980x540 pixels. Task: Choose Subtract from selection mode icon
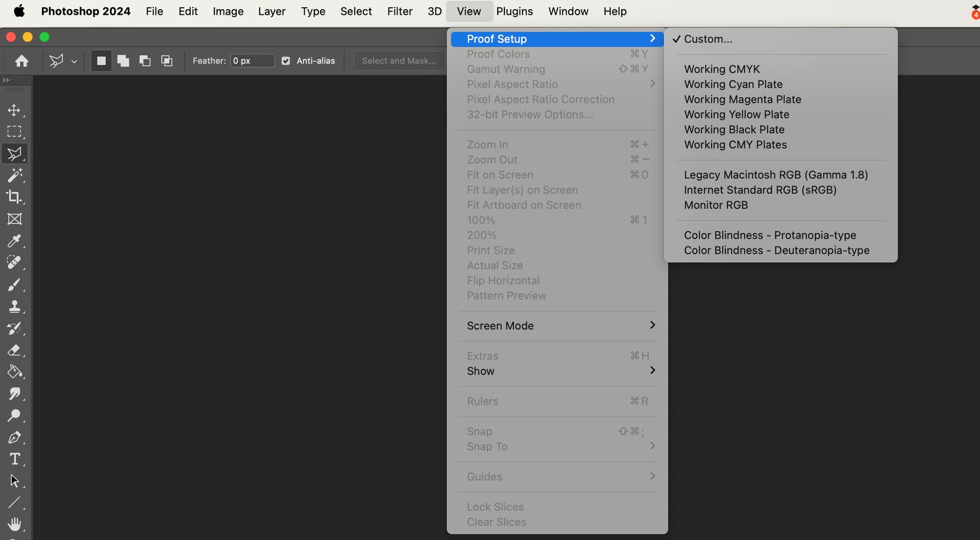[145, 61]
